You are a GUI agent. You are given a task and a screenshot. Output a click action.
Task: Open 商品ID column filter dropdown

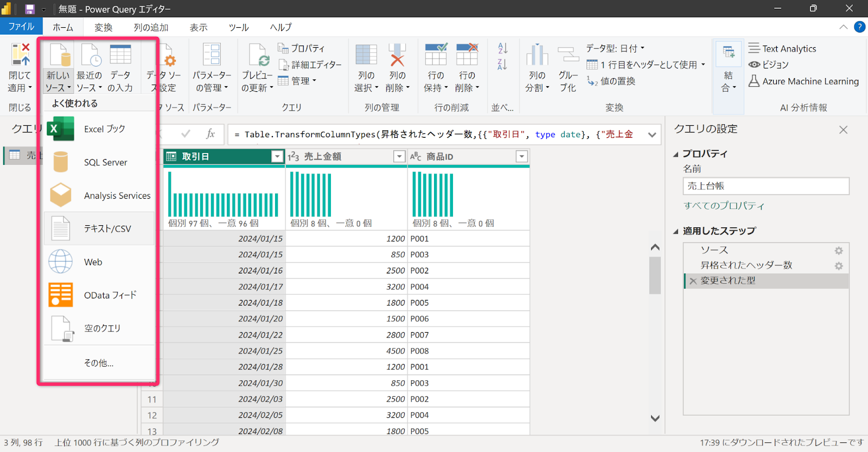coord(521,157)
